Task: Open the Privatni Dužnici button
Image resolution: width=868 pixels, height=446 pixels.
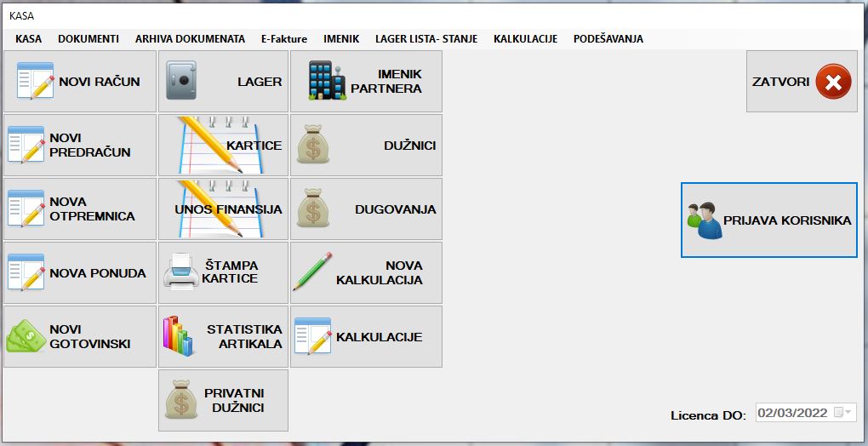Action: 223,401
